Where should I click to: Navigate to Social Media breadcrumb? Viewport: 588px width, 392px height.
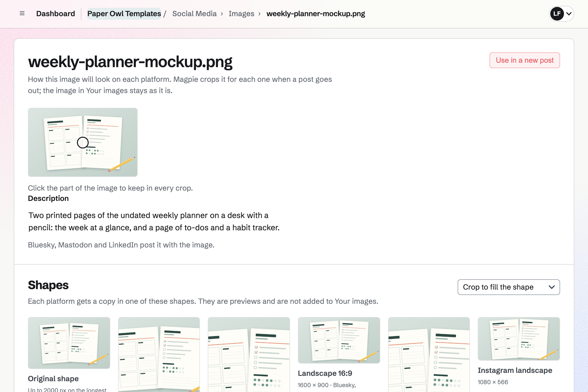coord(195,13)
